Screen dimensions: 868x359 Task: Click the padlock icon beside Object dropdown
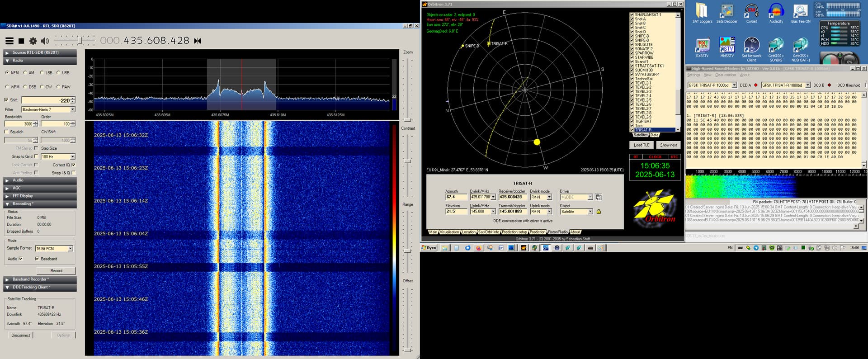point(599,212)
